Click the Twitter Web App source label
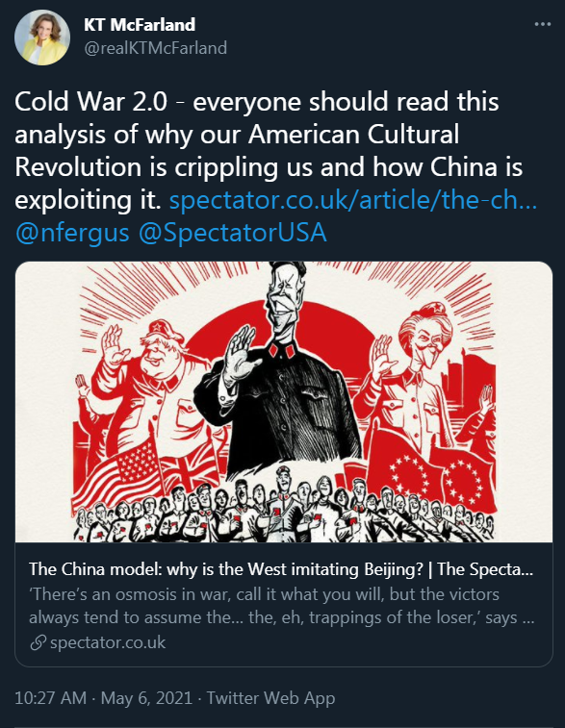 [270, 698]
